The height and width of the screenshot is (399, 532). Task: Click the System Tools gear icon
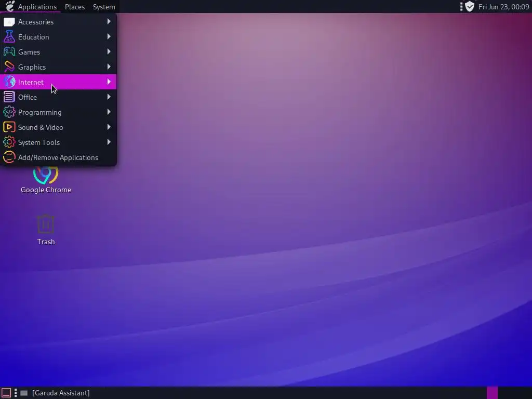[x=9, y=142]
